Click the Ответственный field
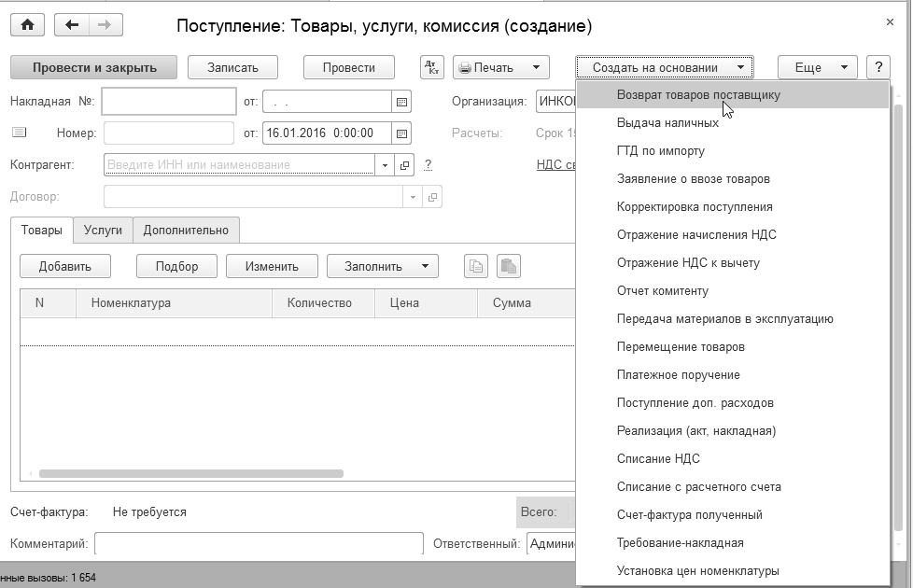Viewport: 913px width, 588px height. pyautogui.click(x=551, y=544)
